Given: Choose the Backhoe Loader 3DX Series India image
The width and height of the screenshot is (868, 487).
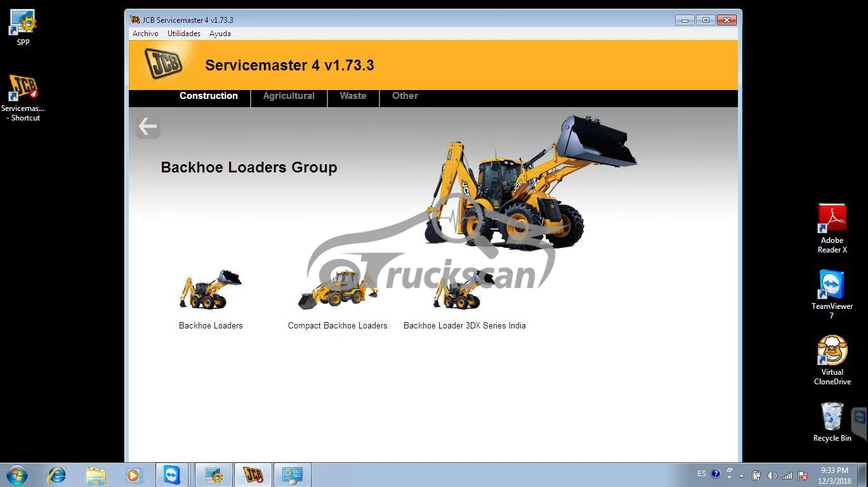Looking at the screenshot, I should [x=464, y=290].
